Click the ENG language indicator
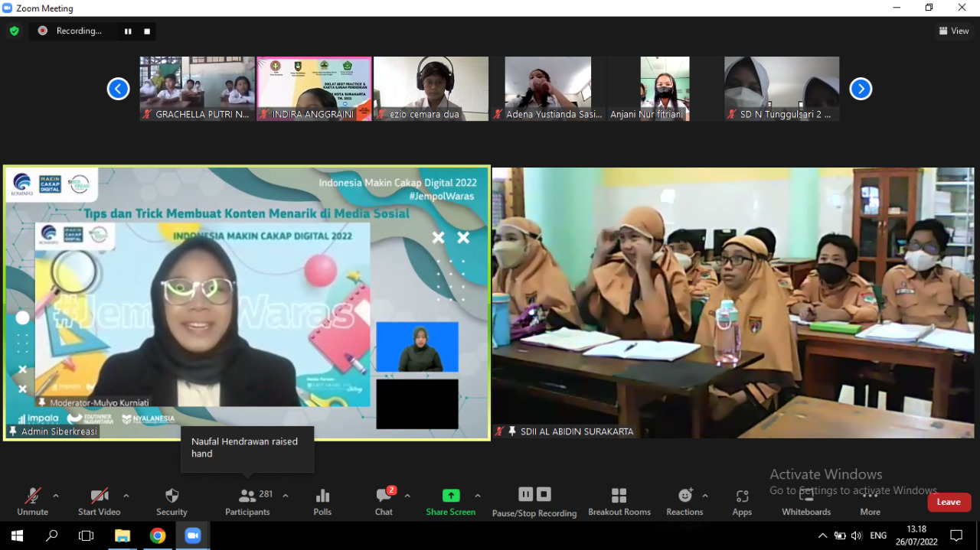The image size is (980, 550). [879, 535]
